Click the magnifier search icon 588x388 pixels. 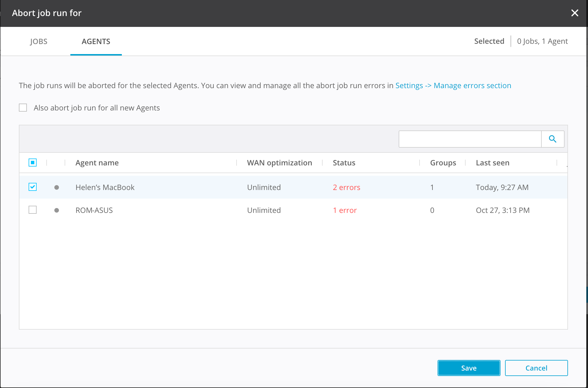click(553, 139)
